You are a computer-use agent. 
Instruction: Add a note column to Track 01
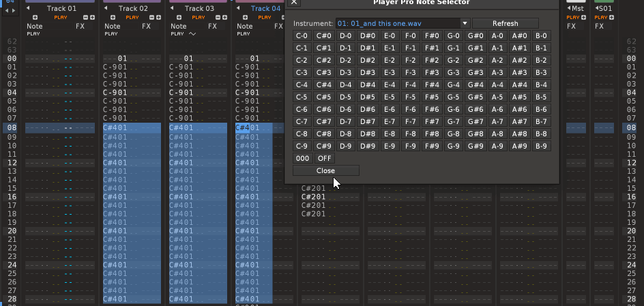(93, 17)
